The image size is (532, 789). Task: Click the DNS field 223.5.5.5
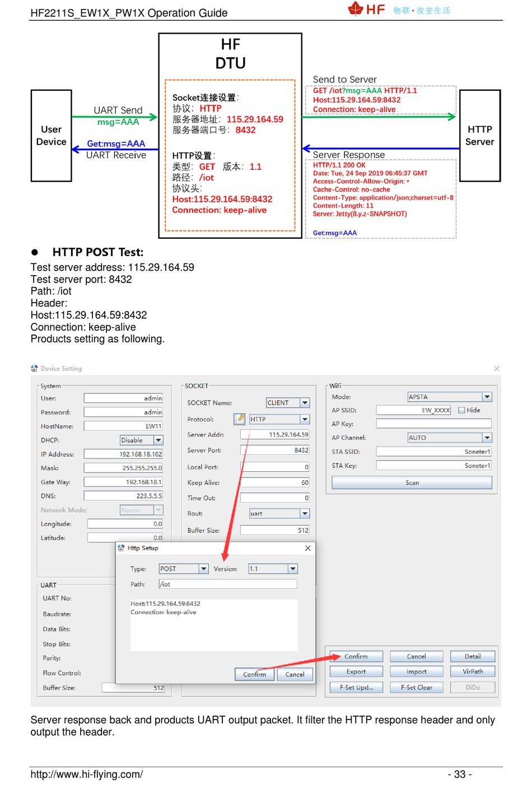(123, 496)
